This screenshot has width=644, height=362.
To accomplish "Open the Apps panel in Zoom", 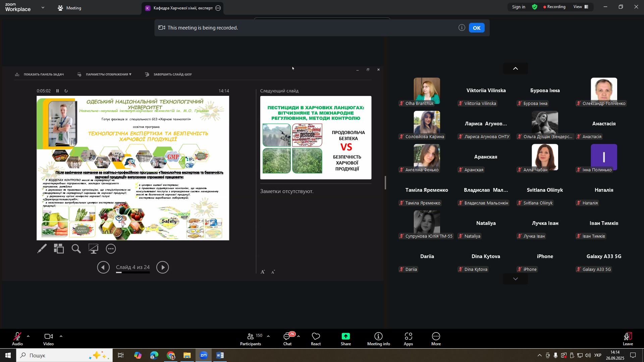I will pos(408,339).
